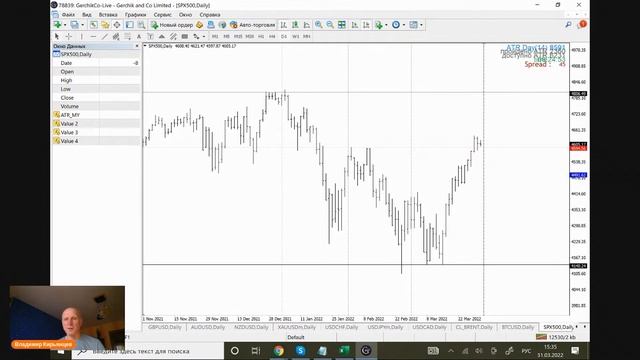Screen dimensions: 640x360
Task: Toggle the Market Watch panel icon
Action: (x=94, y=25)
